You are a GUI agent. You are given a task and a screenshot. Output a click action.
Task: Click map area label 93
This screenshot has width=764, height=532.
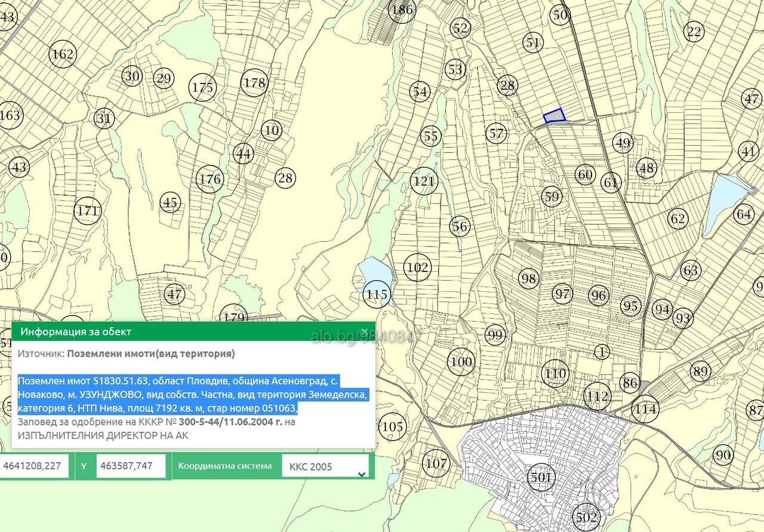683,318
